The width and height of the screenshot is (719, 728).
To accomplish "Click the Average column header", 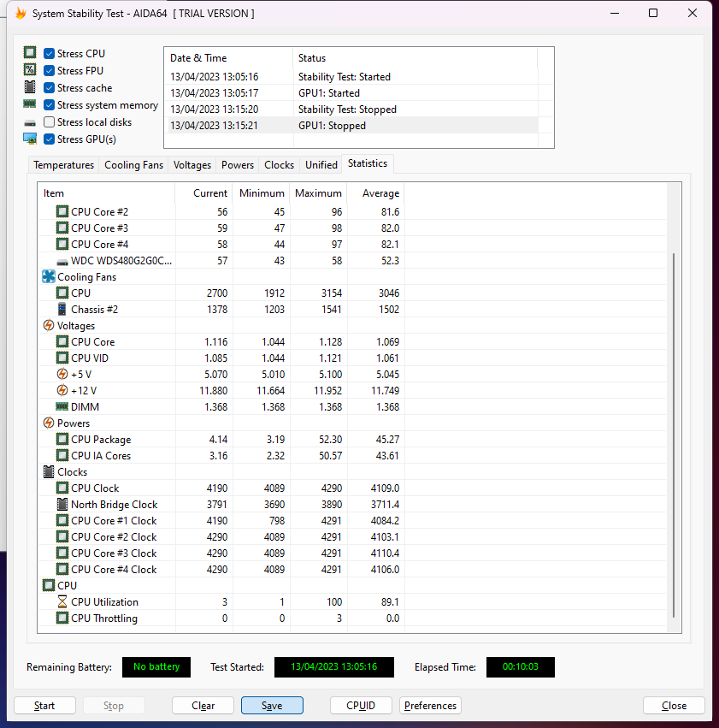I will [x=375, y=193].
